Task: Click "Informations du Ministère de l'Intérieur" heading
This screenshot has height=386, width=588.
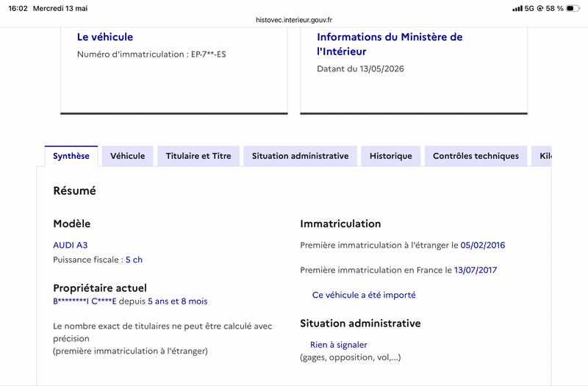Action: point(390,44)
